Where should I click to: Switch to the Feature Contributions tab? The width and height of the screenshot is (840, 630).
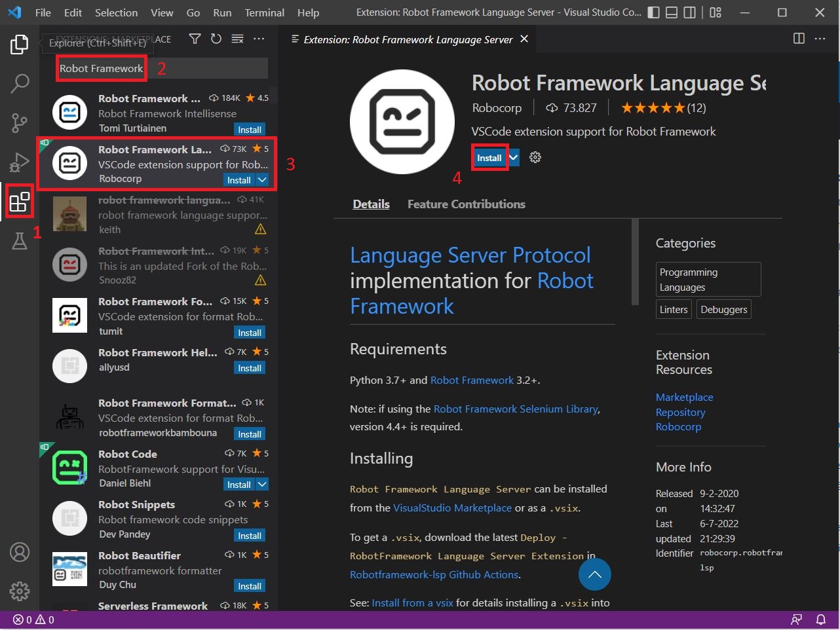pos(467,204)
